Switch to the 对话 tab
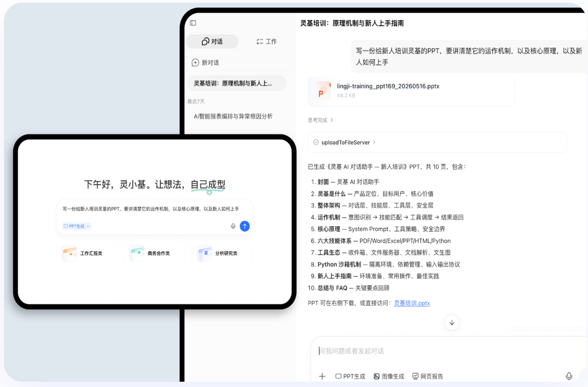The image size is (588, 387). point(212,41)
